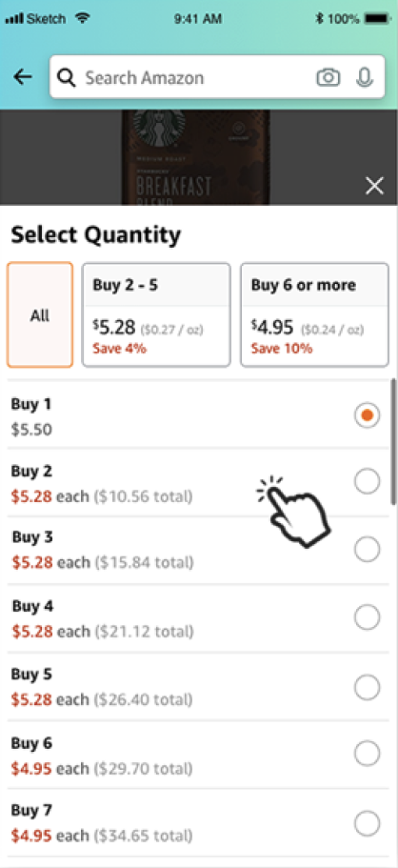Image resolution: width=398 pixels, height=868 pixels.
Task: Click the quantity list scrollbar
Action: [x=393, y=441]
